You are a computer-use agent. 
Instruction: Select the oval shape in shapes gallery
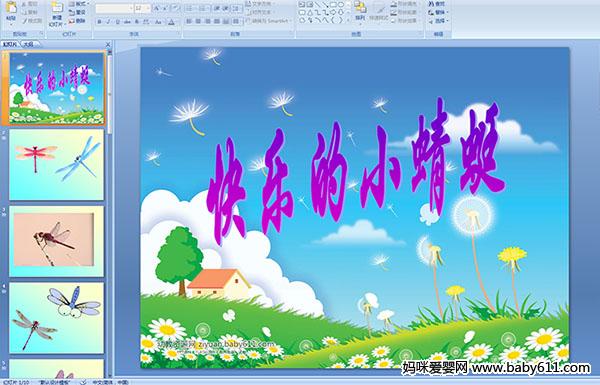coord(341,5)
